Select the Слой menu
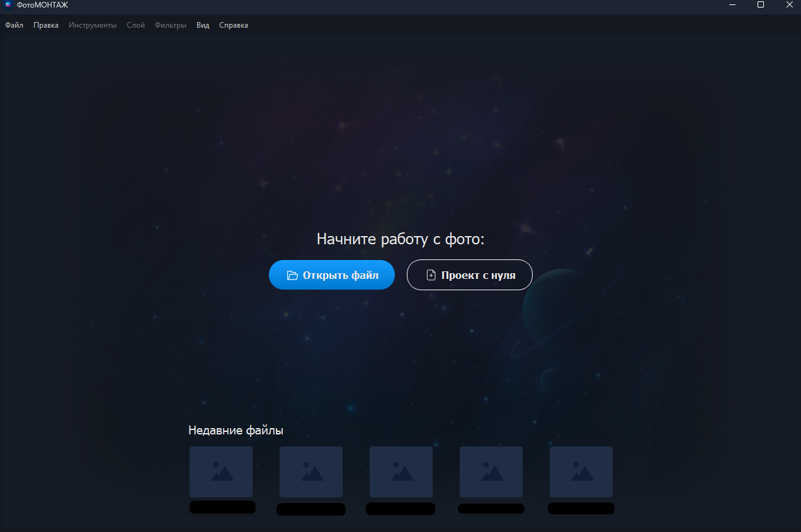Screen dimensions: 801x532 (x=136, y=25)
